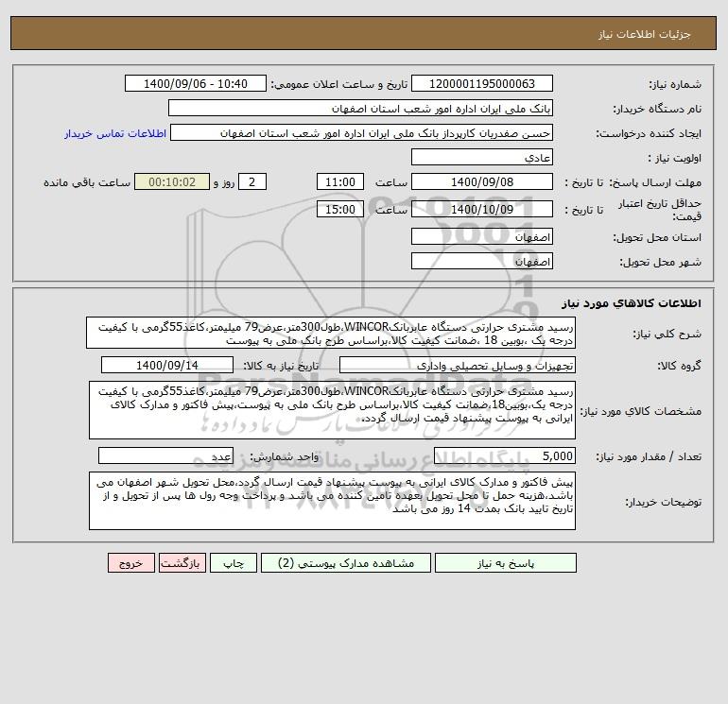Viewport: 728px width, 704px height.
Task: Click the response deadline date 1400/09/08
Action: [x=482, y=182]
